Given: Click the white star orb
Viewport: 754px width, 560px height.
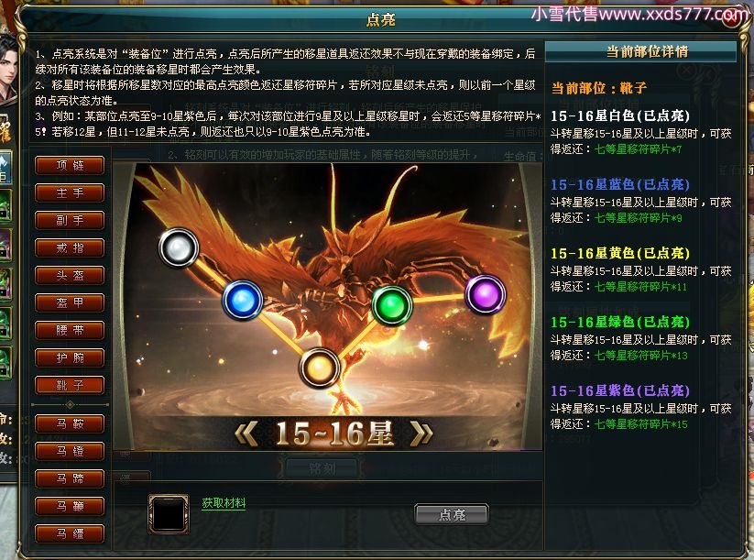Looking at the screenshot, I should [x=179, y=247].
